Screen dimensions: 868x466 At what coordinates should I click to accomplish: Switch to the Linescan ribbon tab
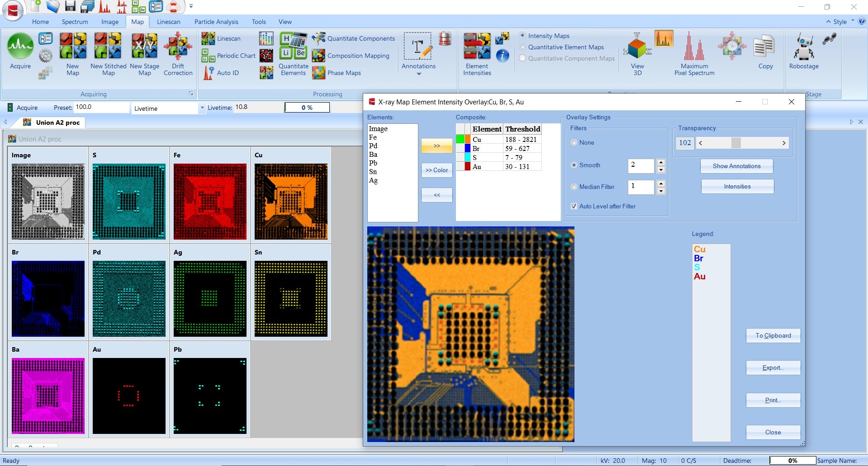point(168,22)
